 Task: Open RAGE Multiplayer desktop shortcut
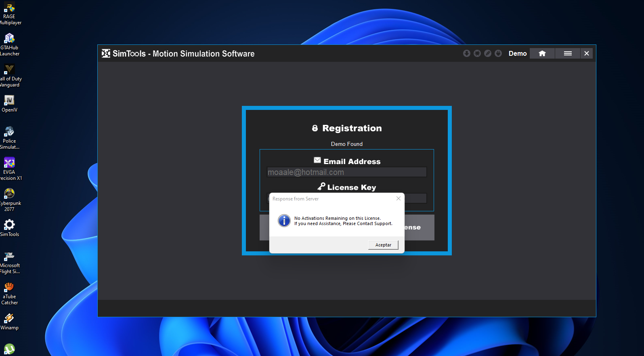[9, 14]
